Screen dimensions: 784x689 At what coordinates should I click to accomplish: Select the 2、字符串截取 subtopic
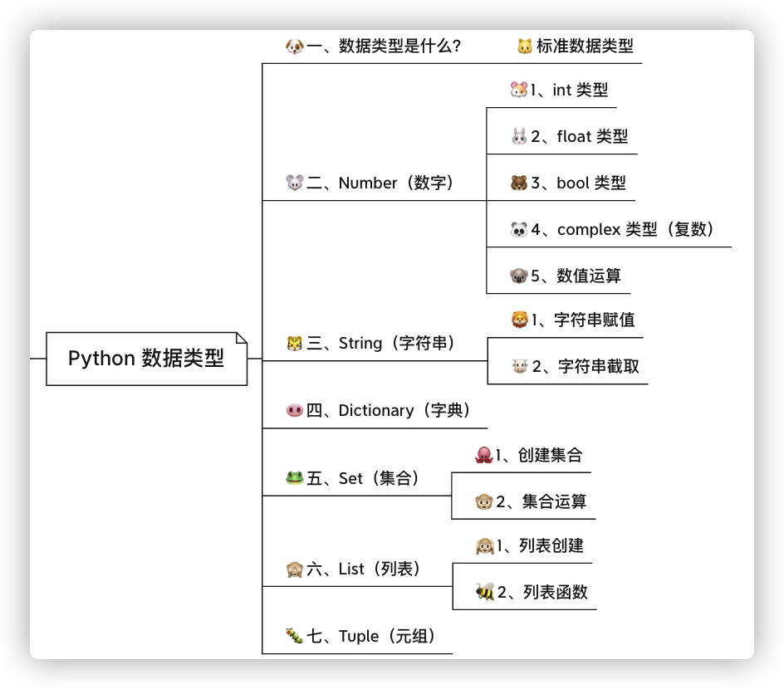pos(576,366)
